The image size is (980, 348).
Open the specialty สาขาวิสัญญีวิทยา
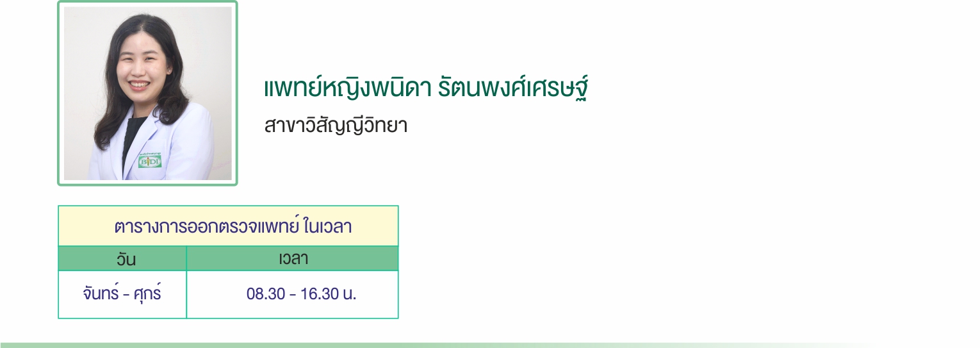click(x=336, y=125)
